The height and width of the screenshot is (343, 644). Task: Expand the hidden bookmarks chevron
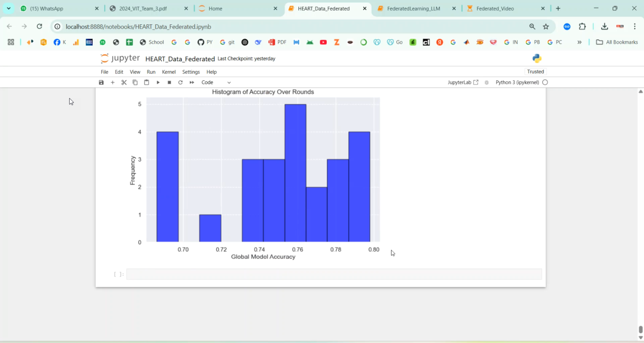point(579,42)
